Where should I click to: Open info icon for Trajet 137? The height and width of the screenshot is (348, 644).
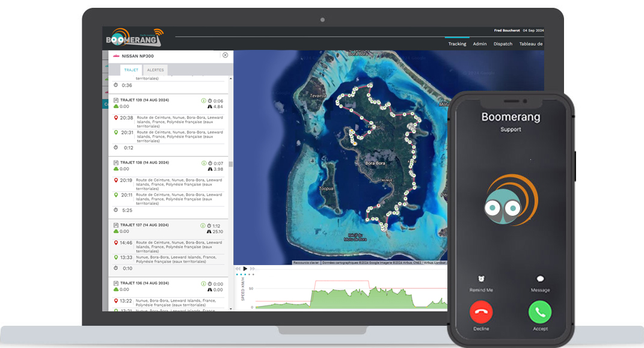tap(203, 226)
